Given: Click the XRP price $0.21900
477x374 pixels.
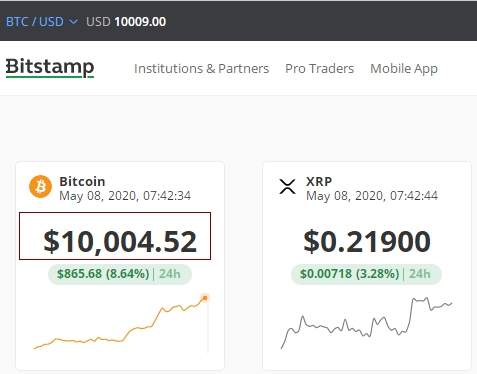Looking at the screenshot, I should click(367, 241).
